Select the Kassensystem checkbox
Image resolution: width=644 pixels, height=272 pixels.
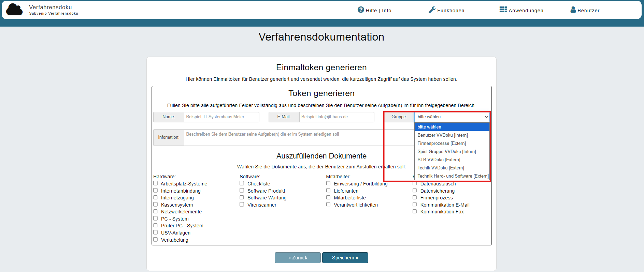[156, 205]
